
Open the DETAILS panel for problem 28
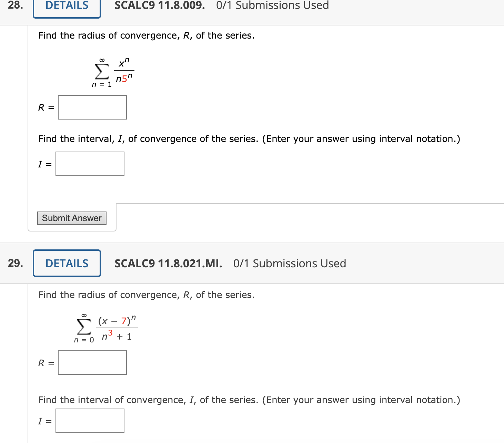coord(66,6)
